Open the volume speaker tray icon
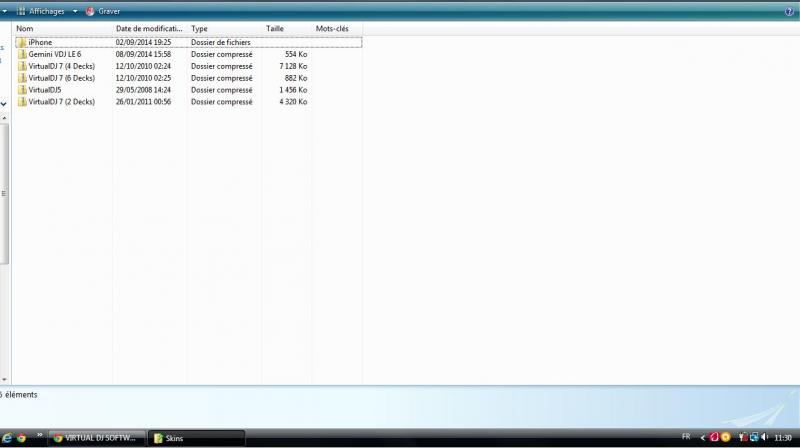 [x=764, y=437]
